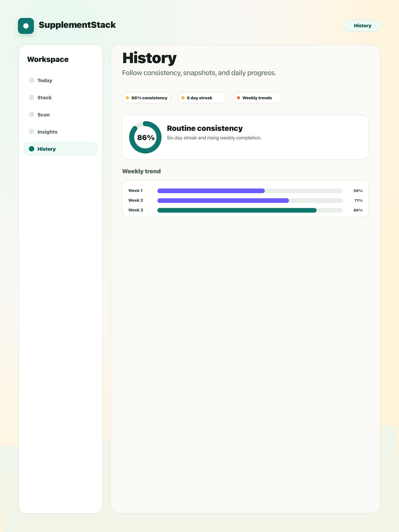Select History in the Workspace sidebar
The image size is (399, 532).
60,149
